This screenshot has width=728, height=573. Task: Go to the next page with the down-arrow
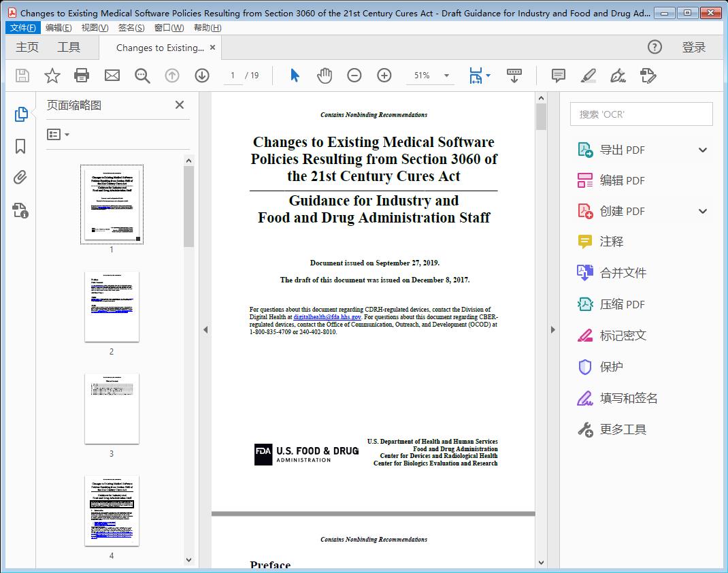[202, 76]
